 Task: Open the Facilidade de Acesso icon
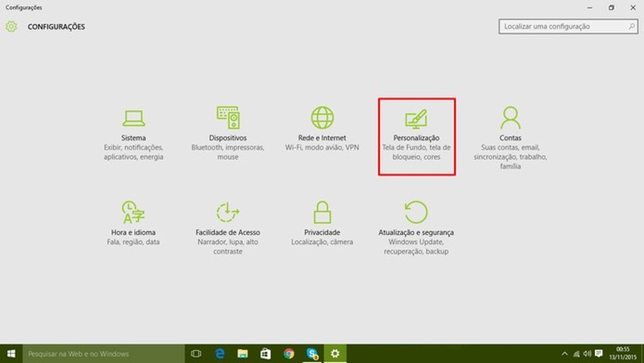pos(228,212)
